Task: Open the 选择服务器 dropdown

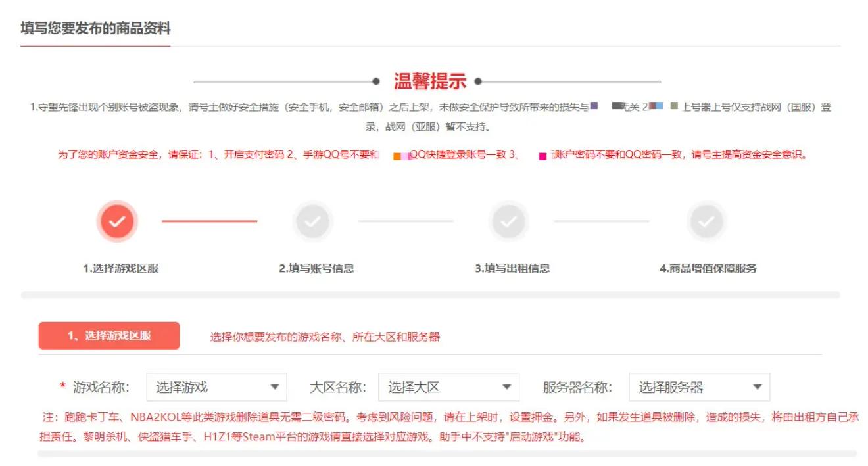Action: coord(700,386)
